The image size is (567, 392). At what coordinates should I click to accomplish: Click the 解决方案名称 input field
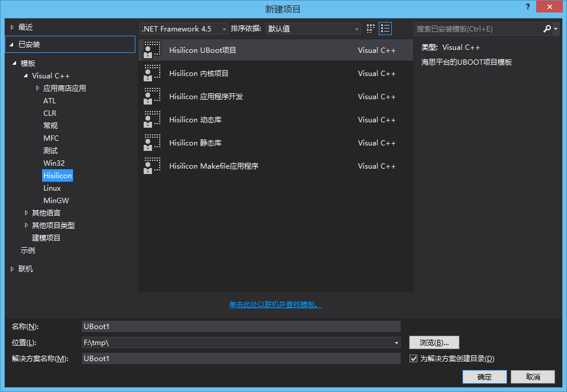pos(241,358)
